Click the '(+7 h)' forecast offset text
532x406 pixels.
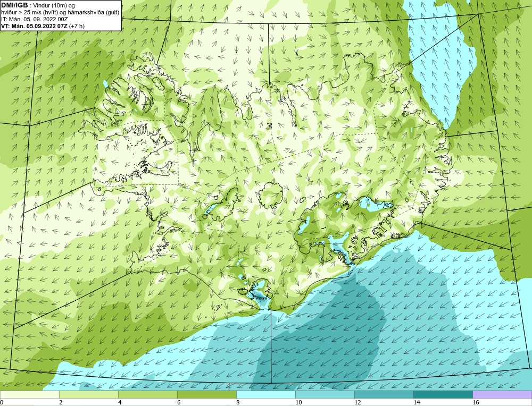[x=77, y=26]
